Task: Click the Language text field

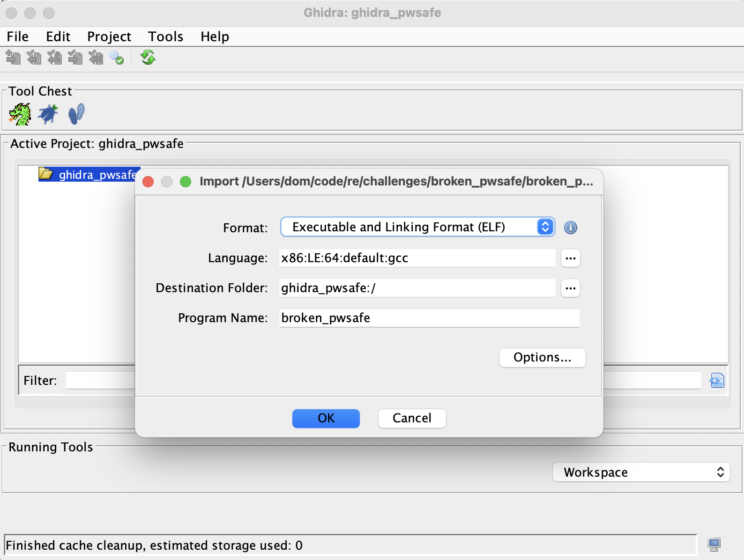Action: click(417, 258)
